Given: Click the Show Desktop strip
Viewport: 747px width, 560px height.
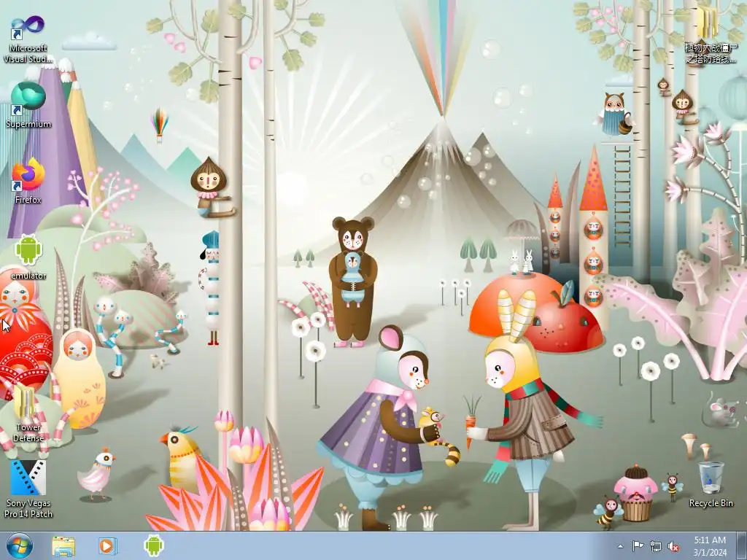Looking at the screenshot, I should (741, 546).
